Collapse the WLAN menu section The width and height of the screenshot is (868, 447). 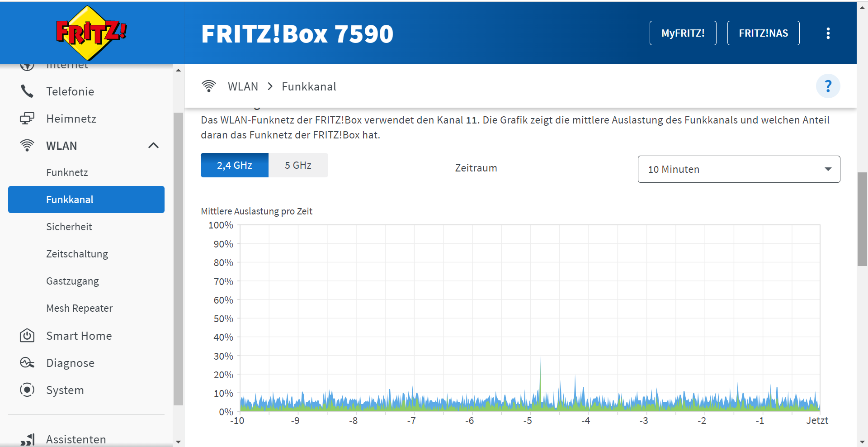click(153, 145)
